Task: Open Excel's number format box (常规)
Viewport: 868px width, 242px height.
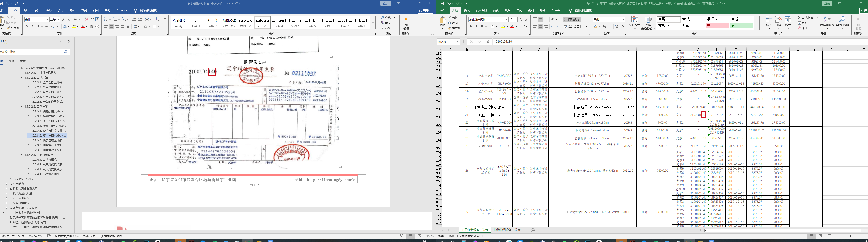Action: coord(609,19)
